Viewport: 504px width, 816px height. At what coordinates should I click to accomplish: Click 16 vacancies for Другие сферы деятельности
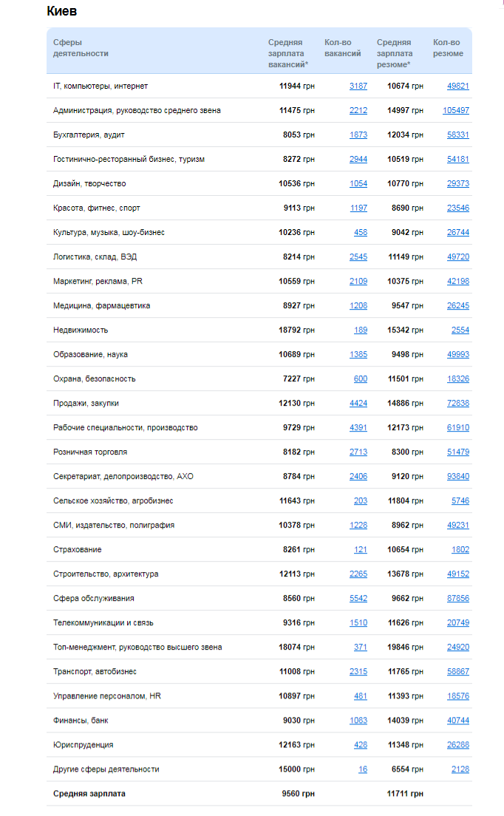tap(362, 769)
